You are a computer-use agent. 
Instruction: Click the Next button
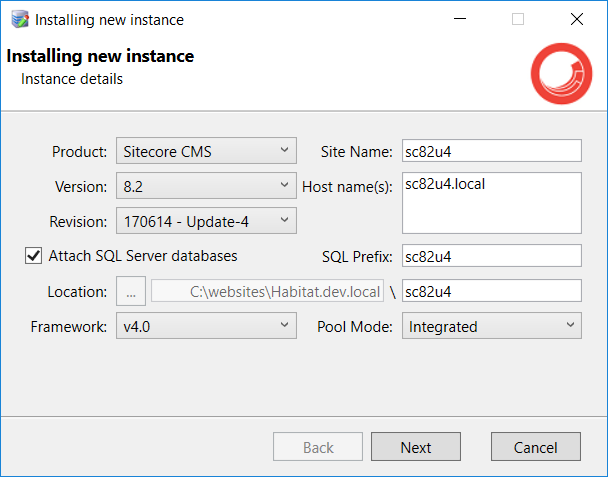pos(416,447)
